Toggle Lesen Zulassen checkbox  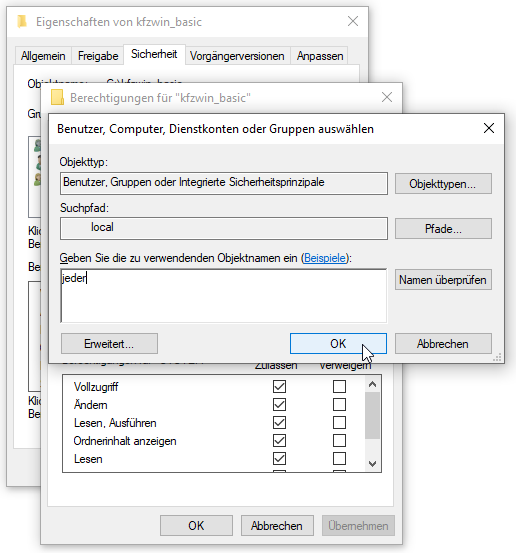click(x=279, y=459)
